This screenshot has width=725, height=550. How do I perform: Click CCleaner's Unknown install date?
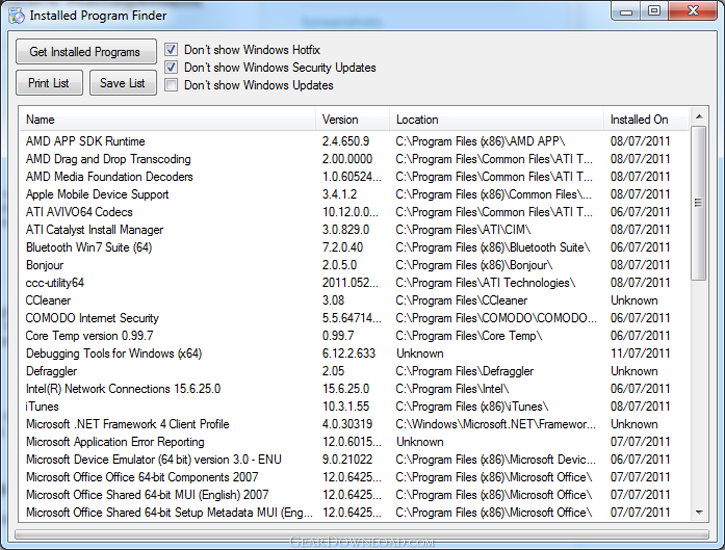tap(634, 300)
